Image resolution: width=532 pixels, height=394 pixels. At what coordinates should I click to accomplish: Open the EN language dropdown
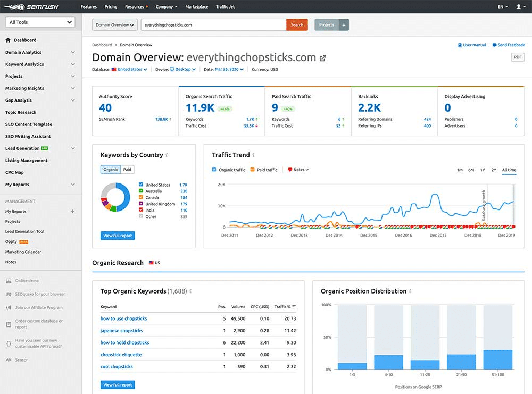(503, 7)
